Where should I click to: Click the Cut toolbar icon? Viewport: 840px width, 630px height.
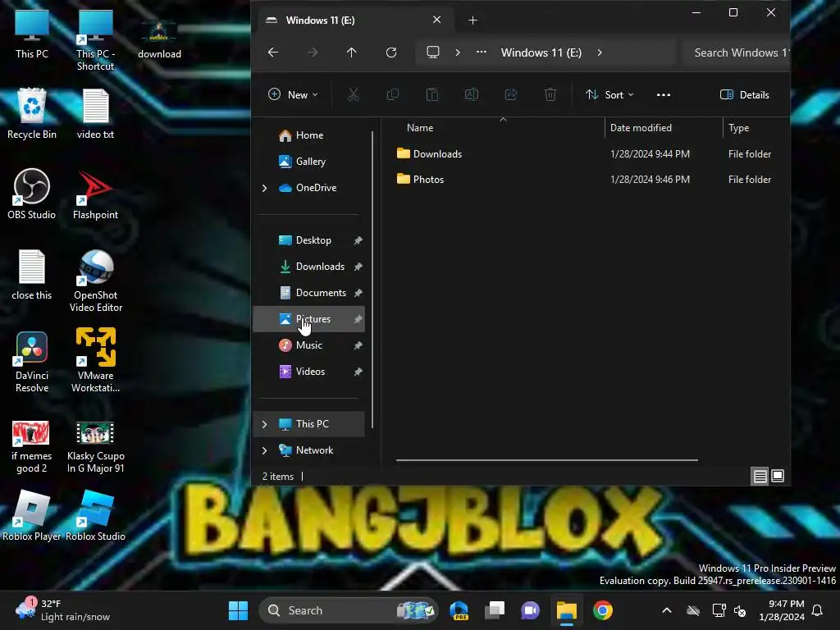coord(353,95)
